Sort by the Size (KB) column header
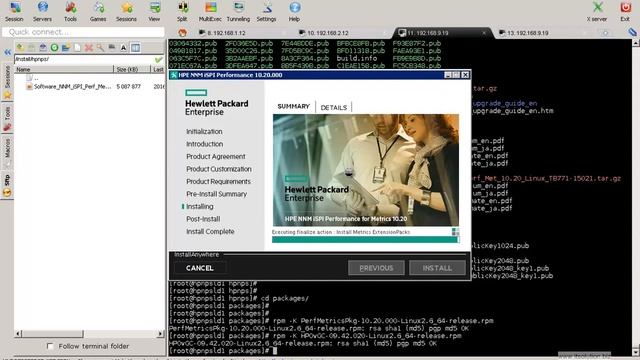640x360 pixels. pos(131,69)
